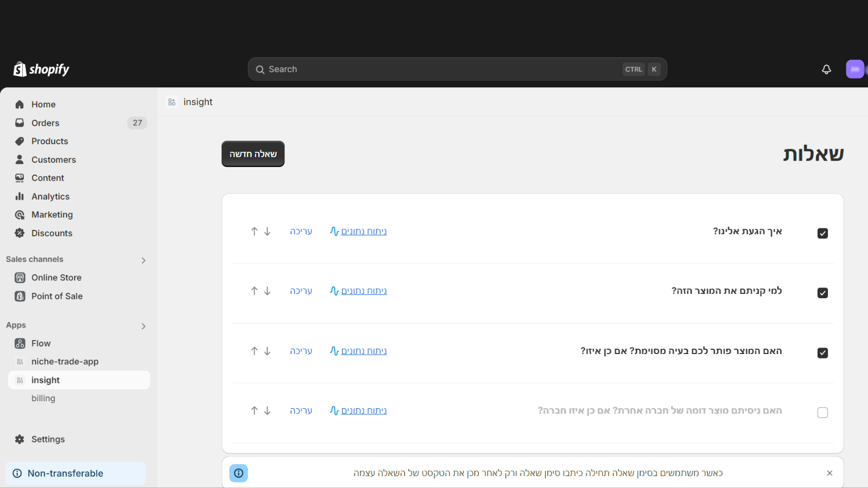Dismiss the info banner with the X
Image resolution: width=868 pixels, height=488 pixels.
(829, 472)
